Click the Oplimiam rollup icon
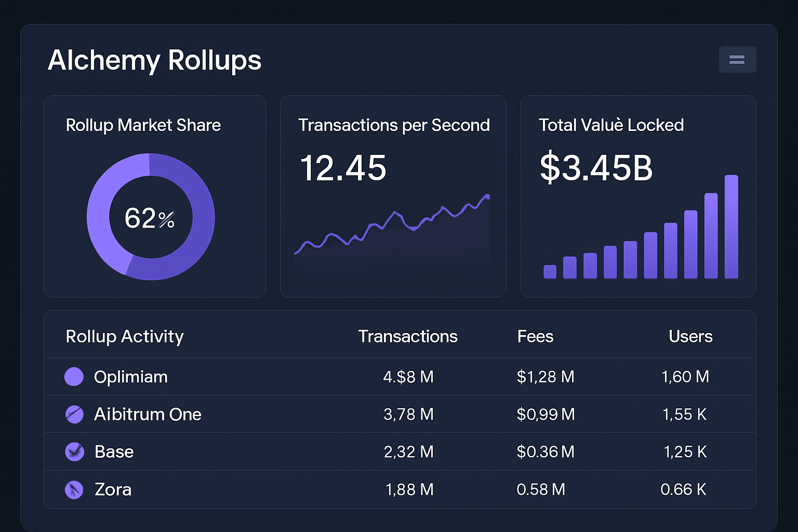This screenshot has width=798, height=532. coord(74,377)
